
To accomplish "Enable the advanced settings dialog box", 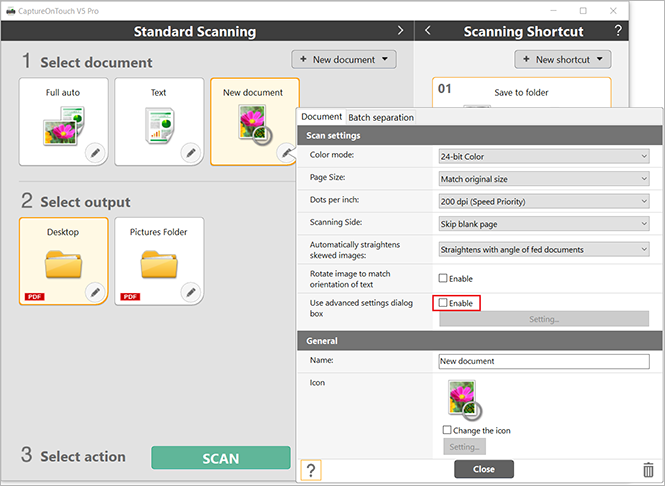I will coord(444,303).
